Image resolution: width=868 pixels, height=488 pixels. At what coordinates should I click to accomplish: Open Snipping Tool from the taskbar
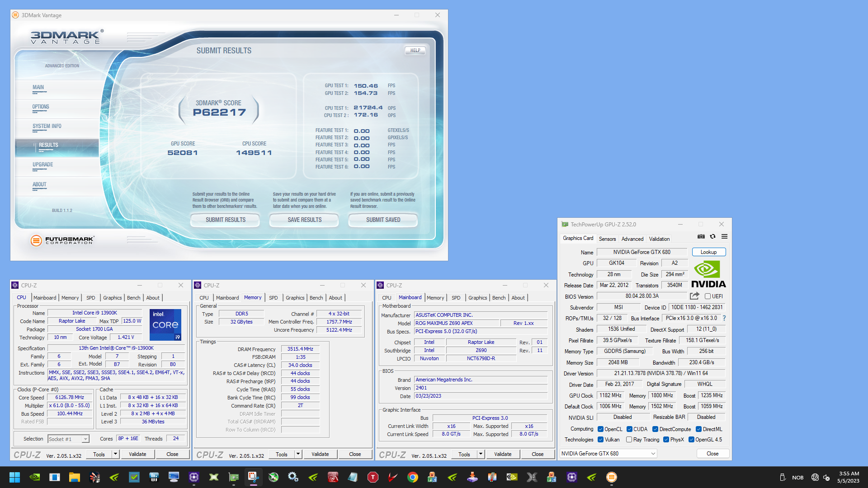(x=253, y=477)
